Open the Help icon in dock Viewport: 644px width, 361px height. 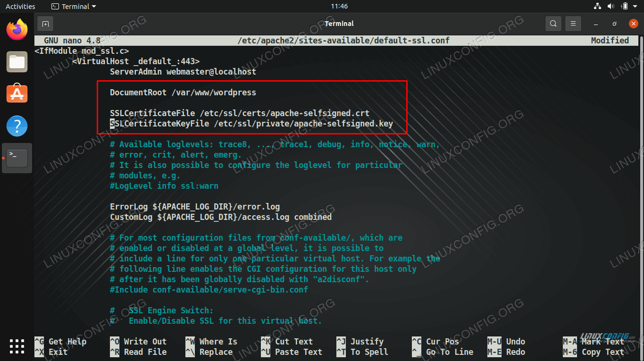coord(17,126)
